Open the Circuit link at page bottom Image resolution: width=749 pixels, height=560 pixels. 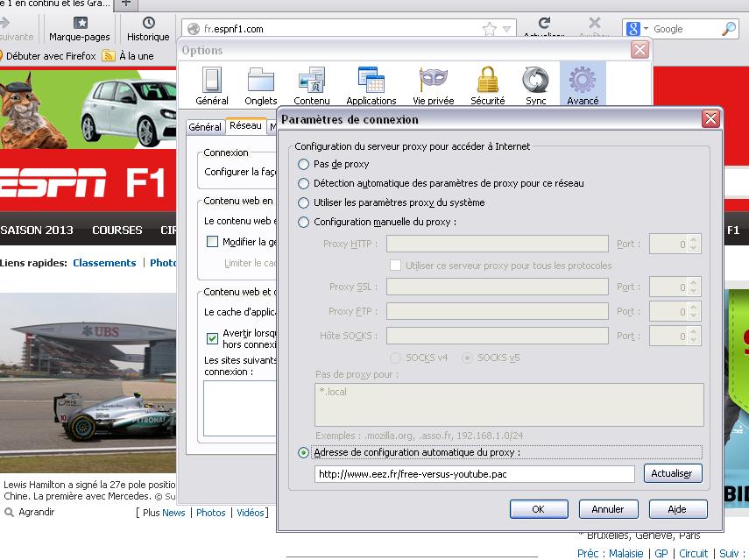pyautogui.click(x=694, y=553)
